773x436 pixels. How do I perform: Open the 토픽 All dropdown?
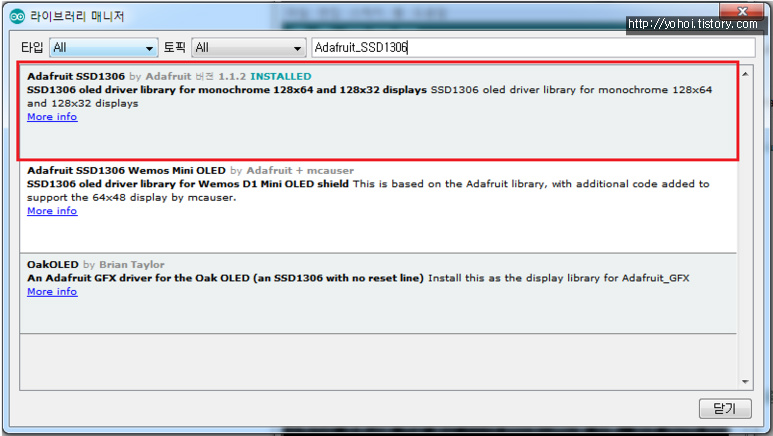248,48
